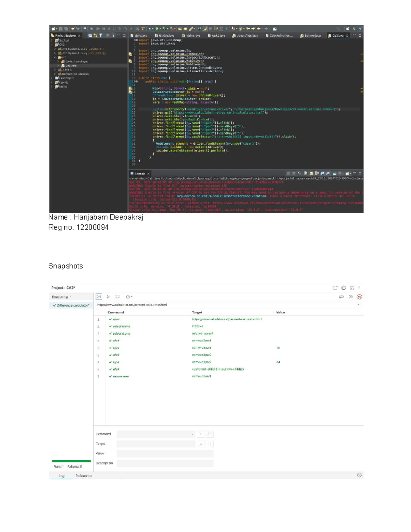The width and height of the screenshot is (411, 532).
Task: Select the 'mouse over' command row
Action: coord(228,376)
